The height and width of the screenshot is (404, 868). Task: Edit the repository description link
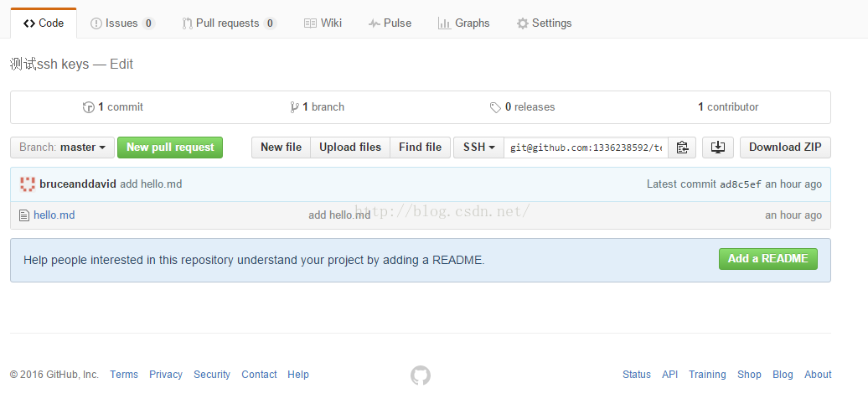(x=121, y=65)
